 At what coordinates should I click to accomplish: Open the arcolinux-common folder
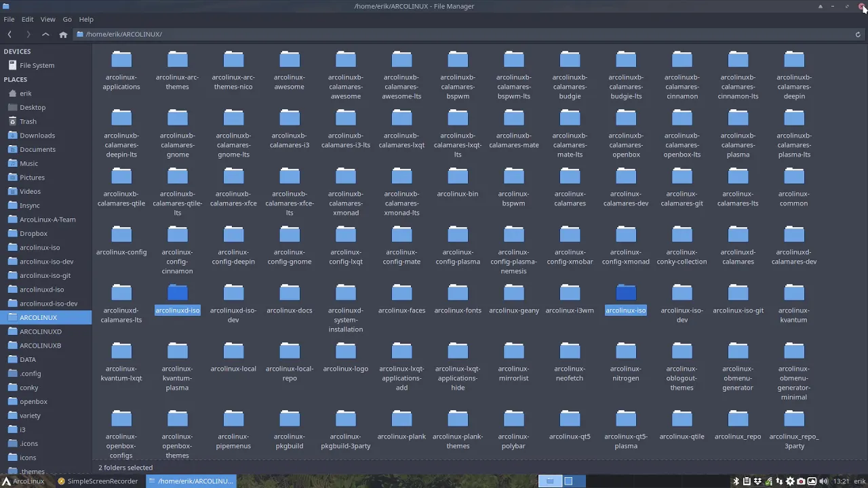point(794,187)
